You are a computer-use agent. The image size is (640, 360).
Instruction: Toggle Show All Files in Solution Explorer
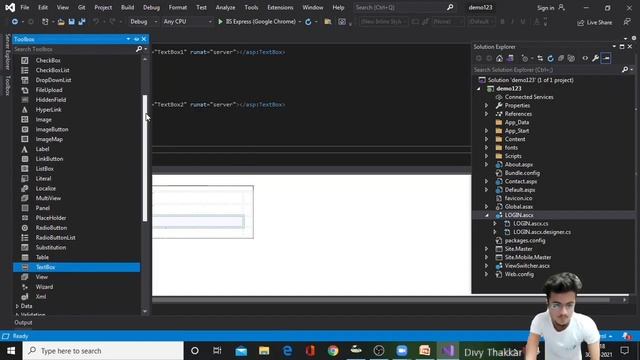tap(571, 58)
